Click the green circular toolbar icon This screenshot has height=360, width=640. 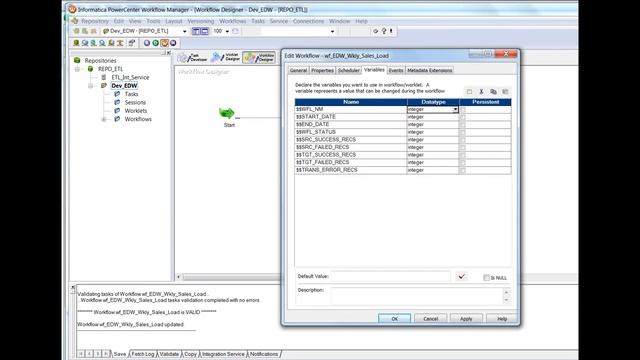click(156, 43)
